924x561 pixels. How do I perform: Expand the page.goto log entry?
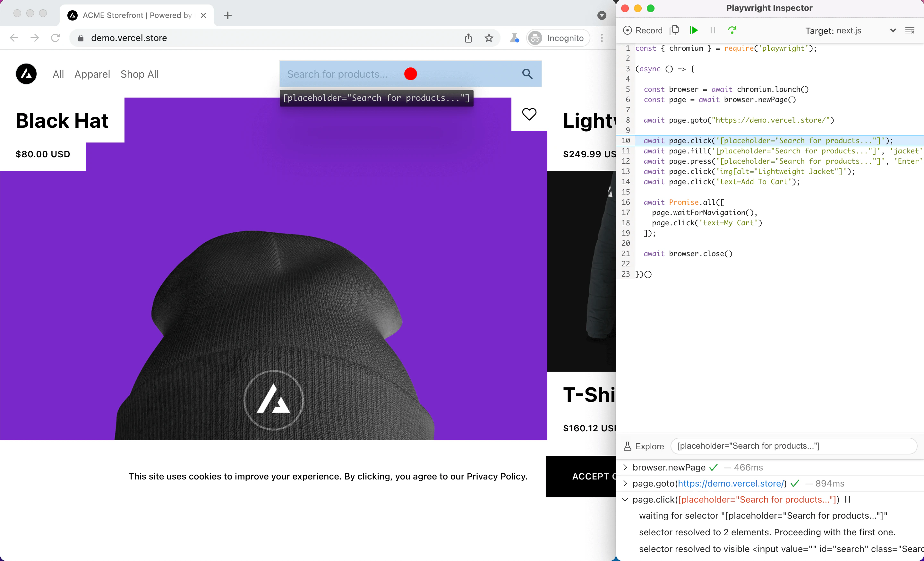625,483
